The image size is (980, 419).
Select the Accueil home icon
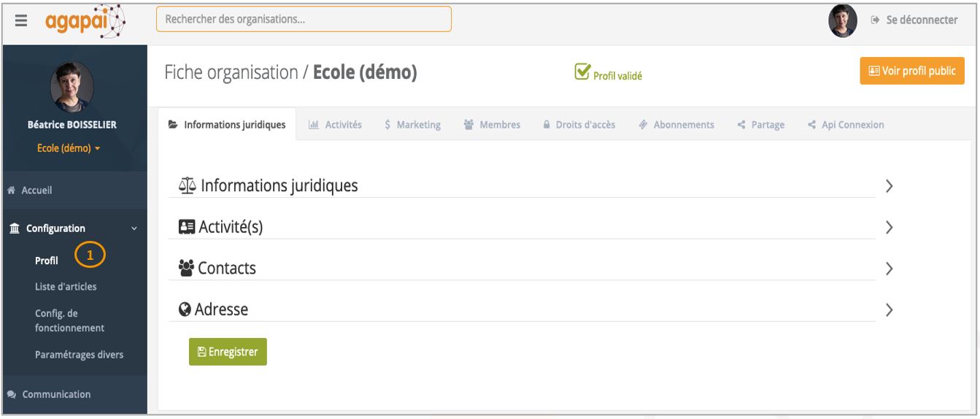(11, 191)
